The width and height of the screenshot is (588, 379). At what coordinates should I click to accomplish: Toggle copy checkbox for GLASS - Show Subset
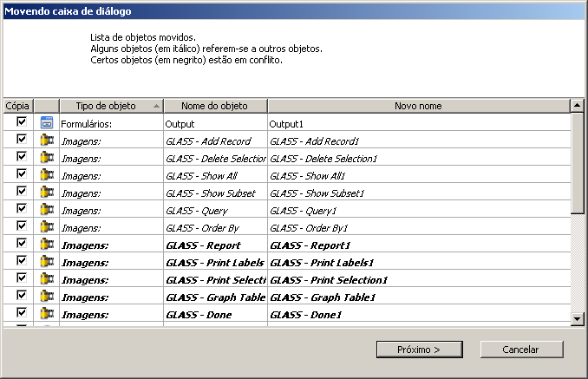(x=21, y=192)
